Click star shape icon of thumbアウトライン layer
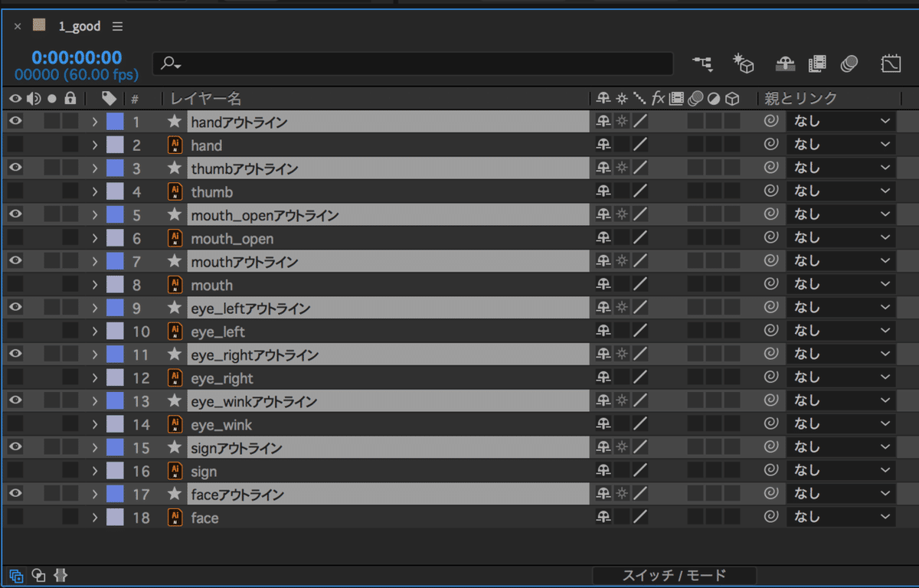Image resolution: width=919 pixels, height=588 pixels. pyautogui.click(x=175, y=168)
